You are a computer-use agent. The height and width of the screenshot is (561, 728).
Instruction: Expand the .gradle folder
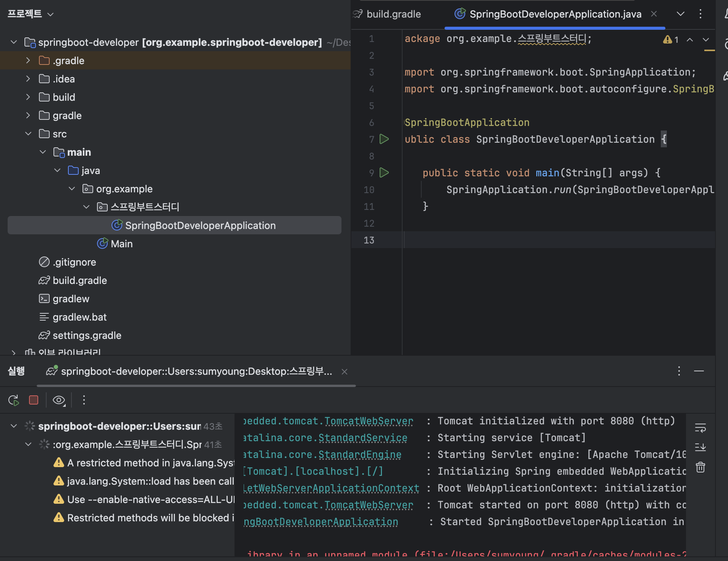pos(28,60)
